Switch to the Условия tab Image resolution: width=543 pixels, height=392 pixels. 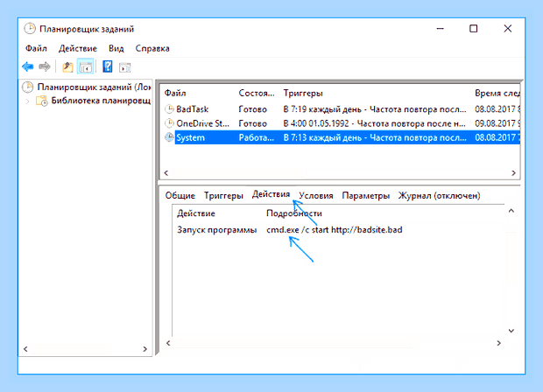tap(316, 195)
